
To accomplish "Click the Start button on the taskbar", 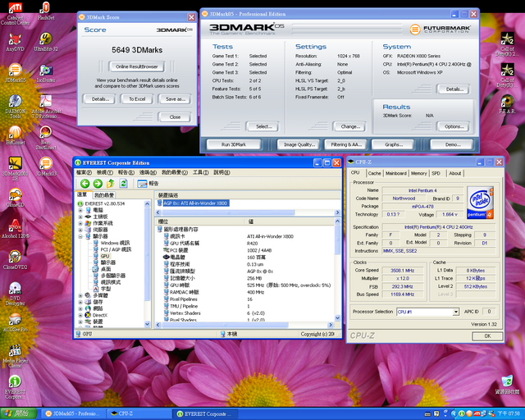I will coord(18,413).
